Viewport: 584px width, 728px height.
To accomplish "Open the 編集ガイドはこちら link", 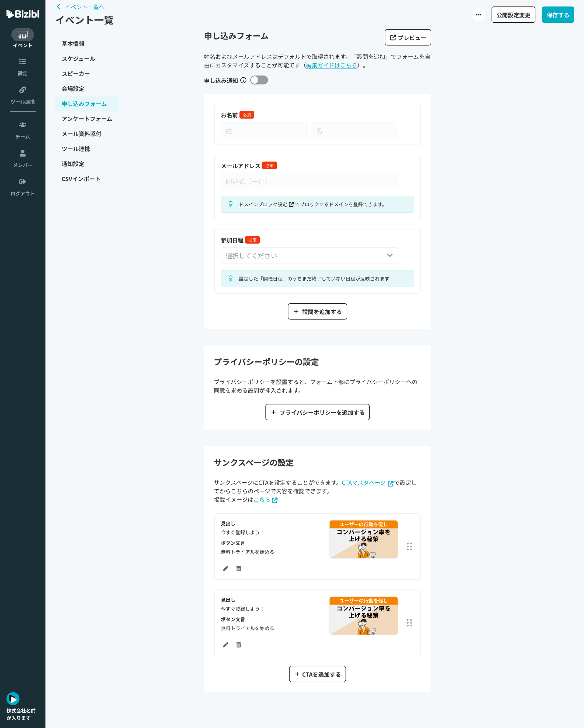I will 331,66.
